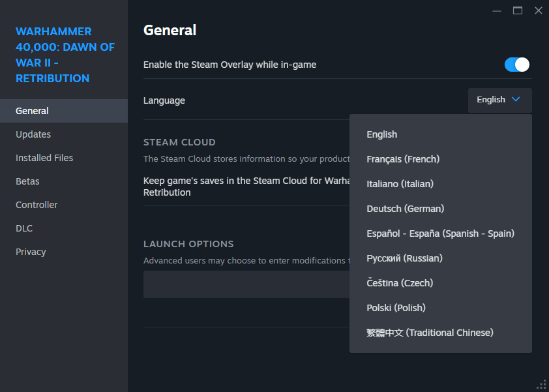The image size is (549, 392).
Task: Show the DLC section
Action: click(x=24, y=228)
